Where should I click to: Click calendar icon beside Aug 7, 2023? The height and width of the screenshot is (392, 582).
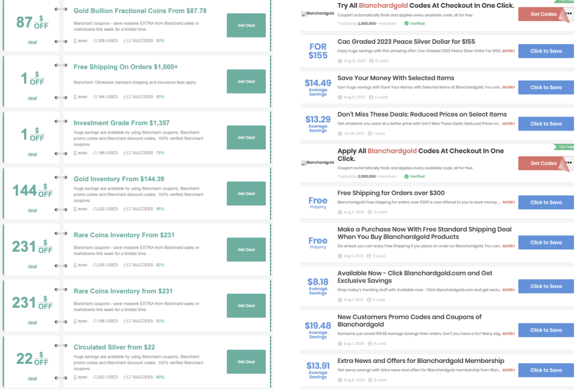340,344
